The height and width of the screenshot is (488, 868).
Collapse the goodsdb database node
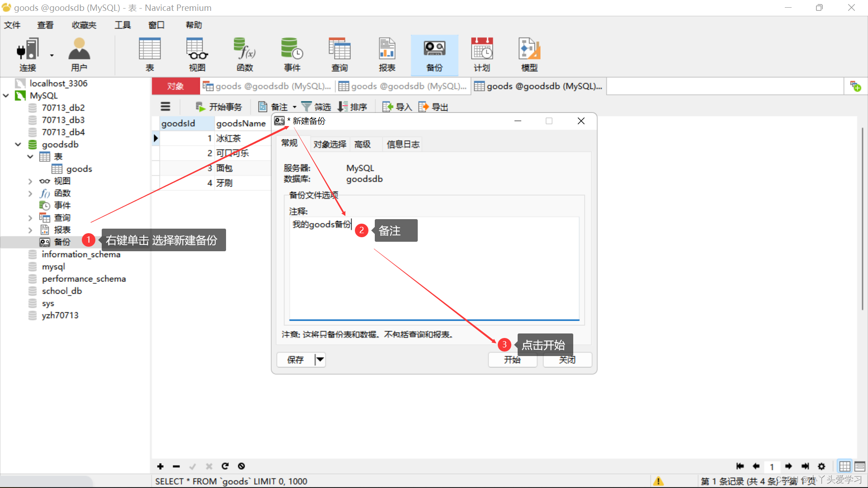pyautogui.click(x=18, y=144)
